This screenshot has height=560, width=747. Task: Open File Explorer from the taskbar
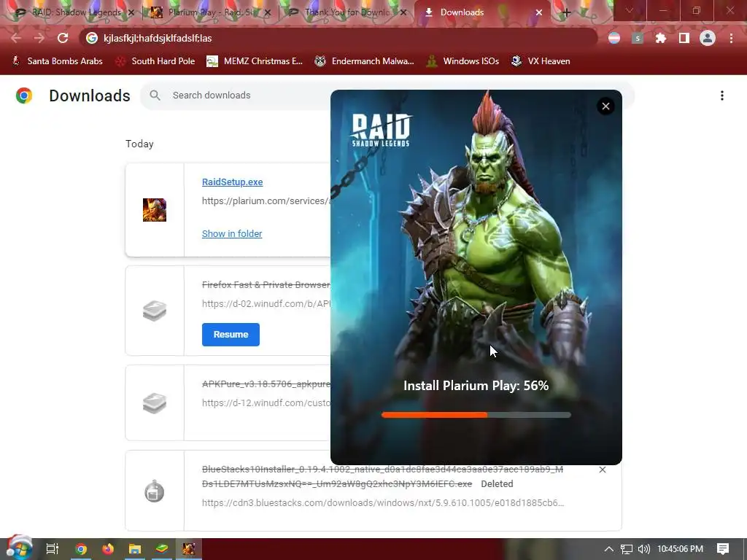pyautogui.click(x=135, y=549)
